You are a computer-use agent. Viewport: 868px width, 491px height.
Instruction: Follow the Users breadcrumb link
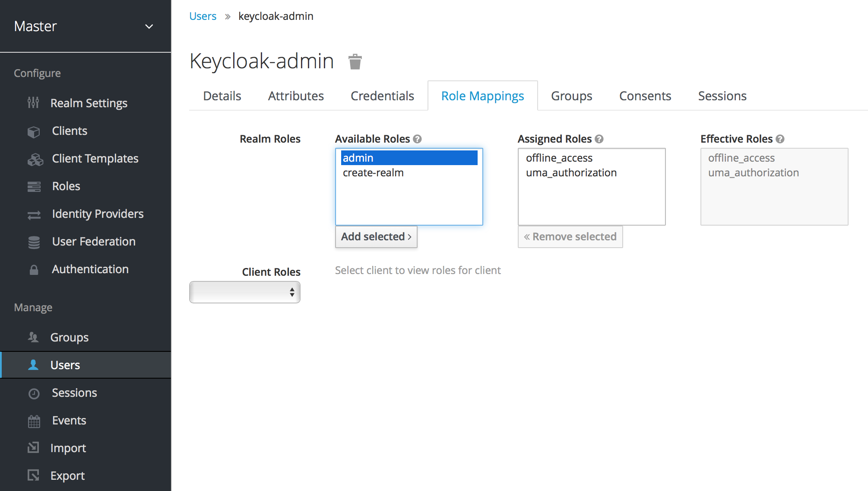pyautogui.click(x=203, y=16)
